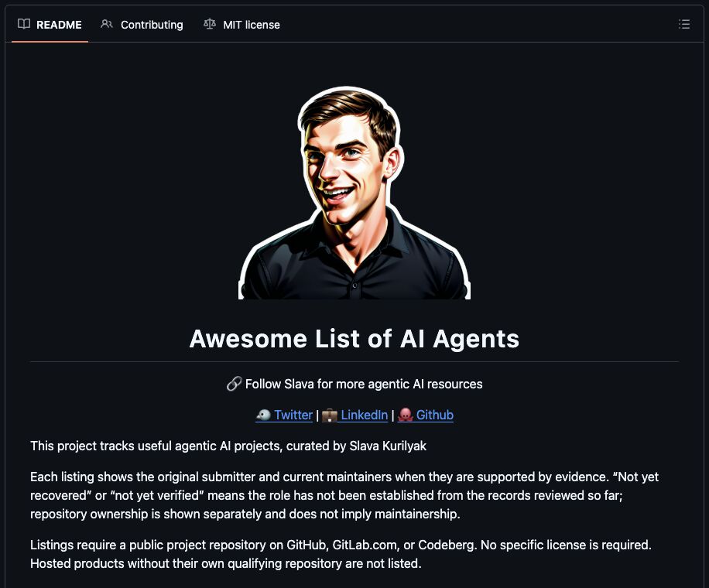Click the book icon beside README

coord(24,24)
